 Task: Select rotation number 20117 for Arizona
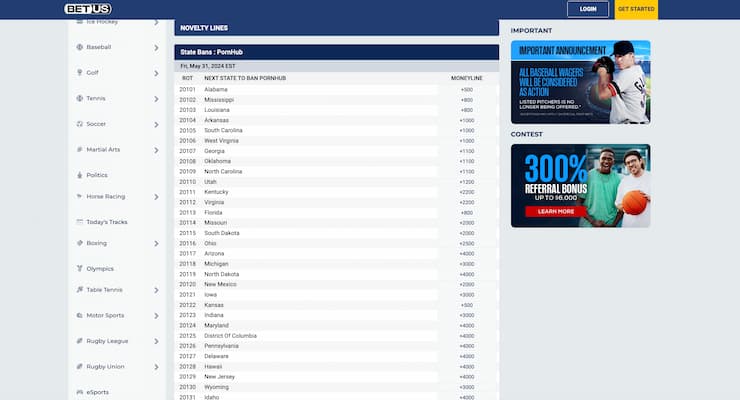pyautogui.click(x=187, y=254)
